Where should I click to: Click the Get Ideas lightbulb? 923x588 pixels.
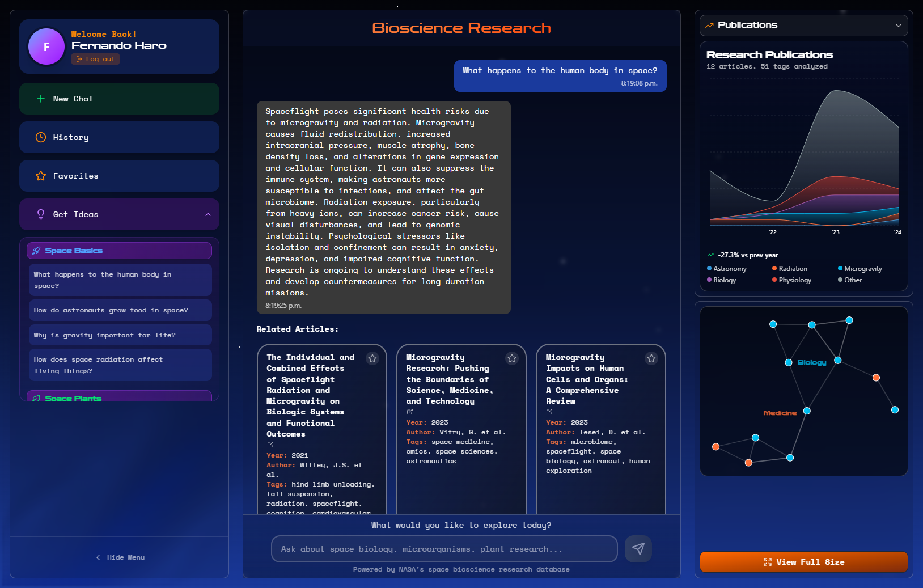click(40, 214)
